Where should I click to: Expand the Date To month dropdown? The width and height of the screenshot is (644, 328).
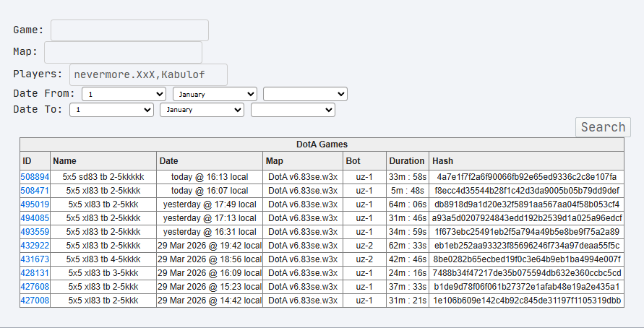click(x=202, y=110)
